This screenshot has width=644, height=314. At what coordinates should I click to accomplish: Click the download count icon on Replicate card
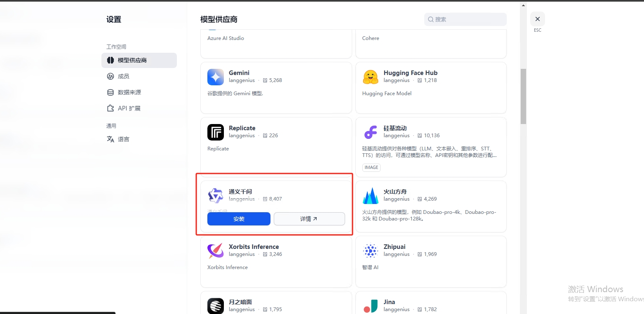[265, 136]
